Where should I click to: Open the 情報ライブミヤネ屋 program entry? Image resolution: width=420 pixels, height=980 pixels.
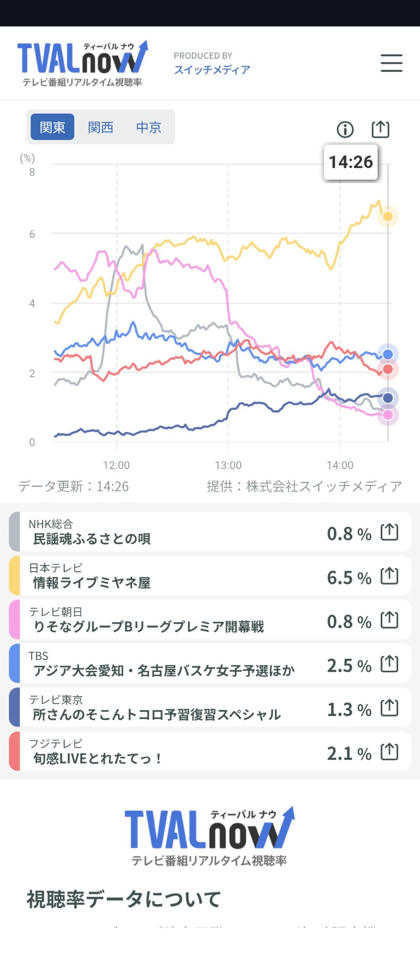click(92, 582)
